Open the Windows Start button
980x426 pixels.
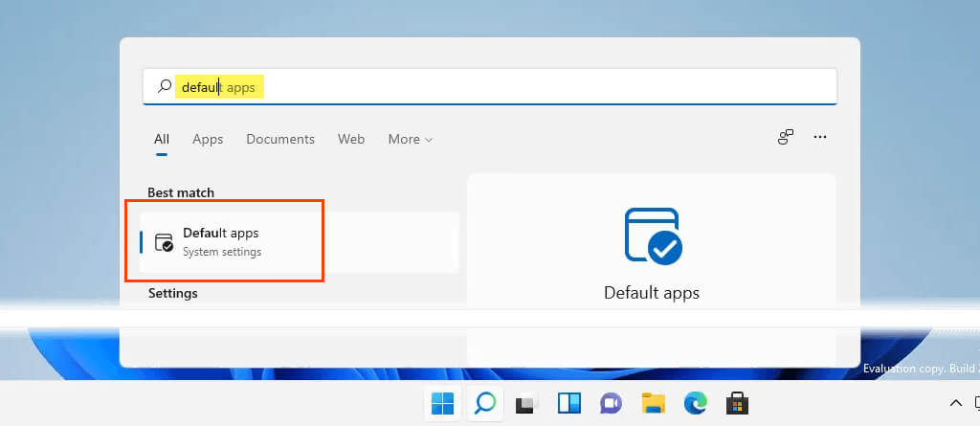(x=442, y=403)
